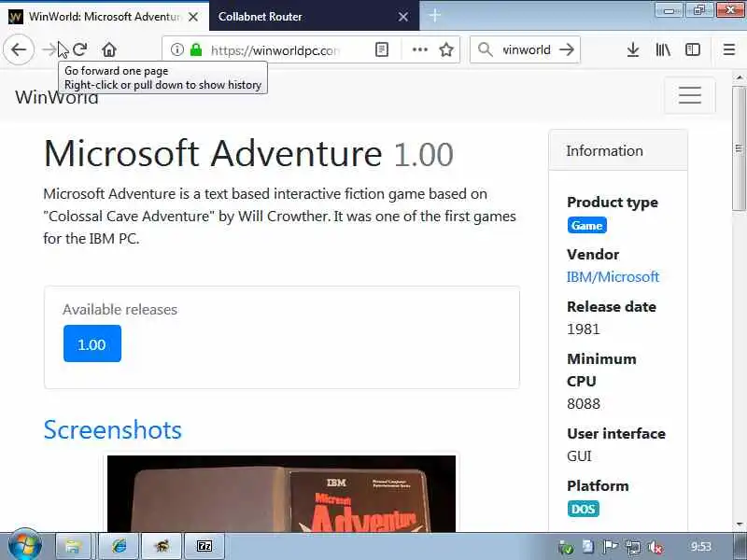Open the Action Center flag icon
Image resolution: width=747 pixels, height=560 pixels.
[x=610, y=547]
